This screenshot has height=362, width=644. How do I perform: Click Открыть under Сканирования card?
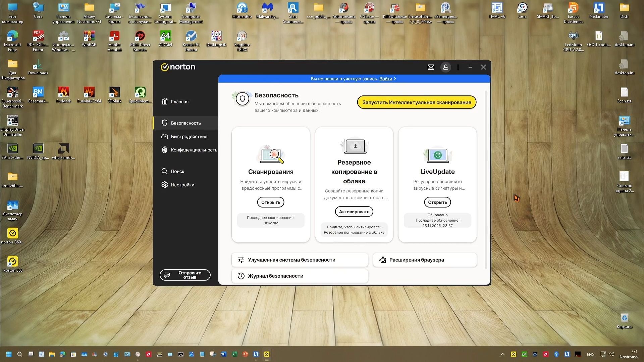(271, 202)
